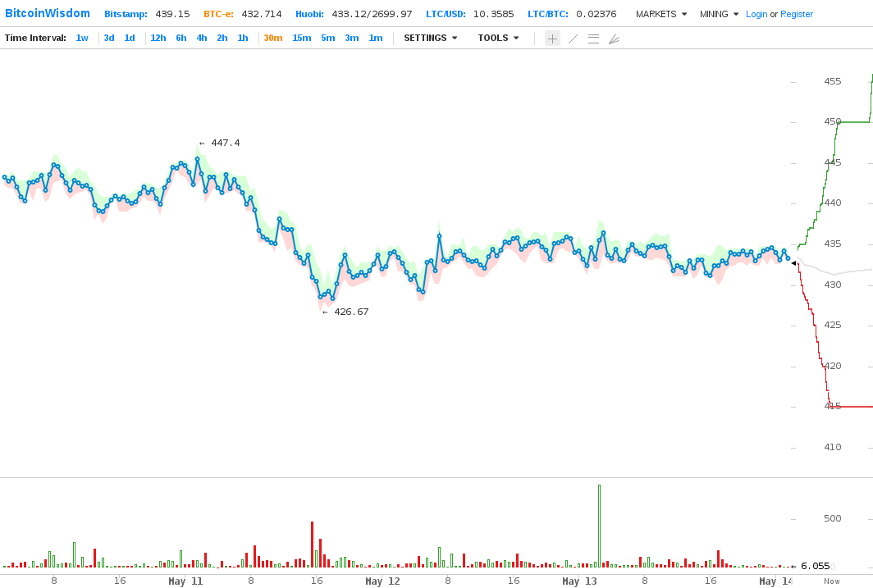Choose the 1d time interval

130,39
